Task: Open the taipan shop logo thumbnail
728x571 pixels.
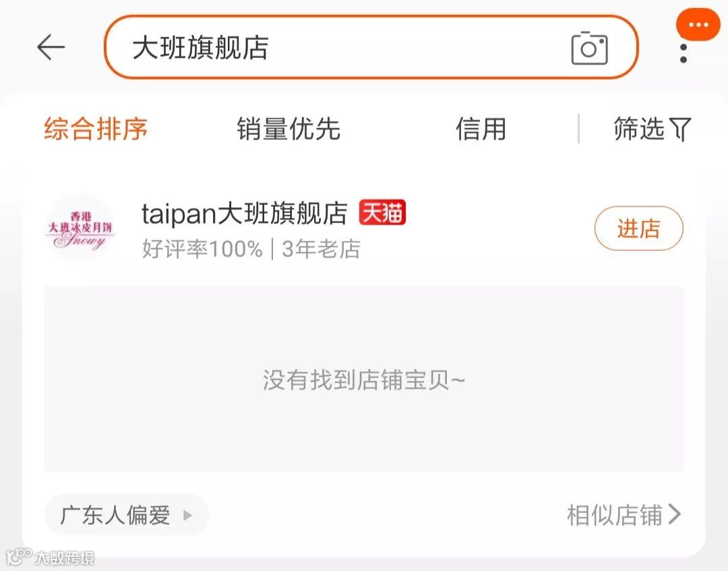Action: pos(80,229)
